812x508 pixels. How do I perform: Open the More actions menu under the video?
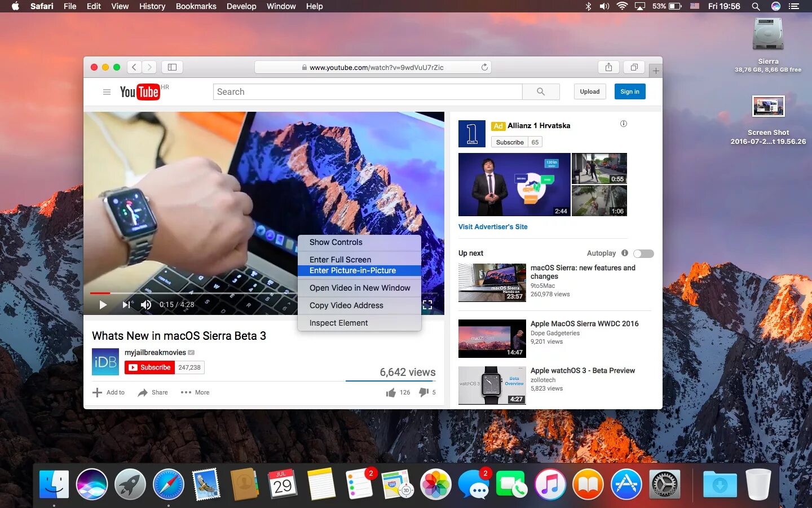(195, 392)
